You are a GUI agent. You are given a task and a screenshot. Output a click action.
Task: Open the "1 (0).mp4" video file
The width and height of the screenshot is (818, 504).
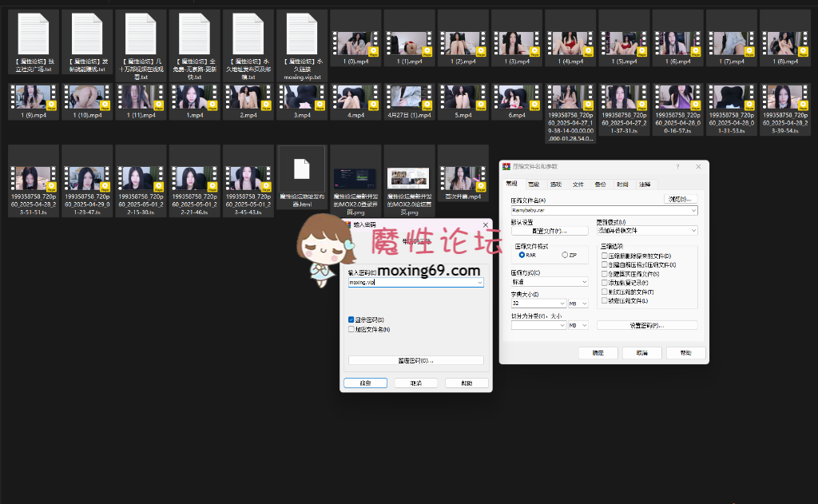[355, 40]
